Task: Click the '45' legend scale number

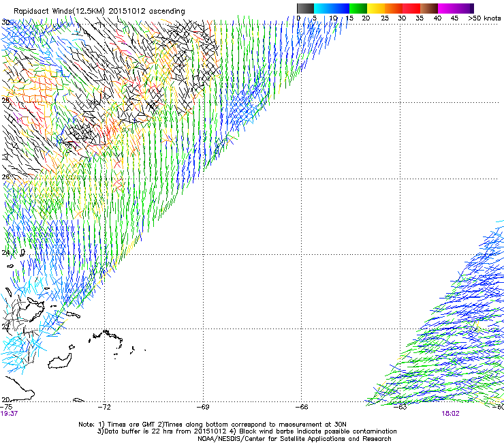Action: tap(454, 18)
